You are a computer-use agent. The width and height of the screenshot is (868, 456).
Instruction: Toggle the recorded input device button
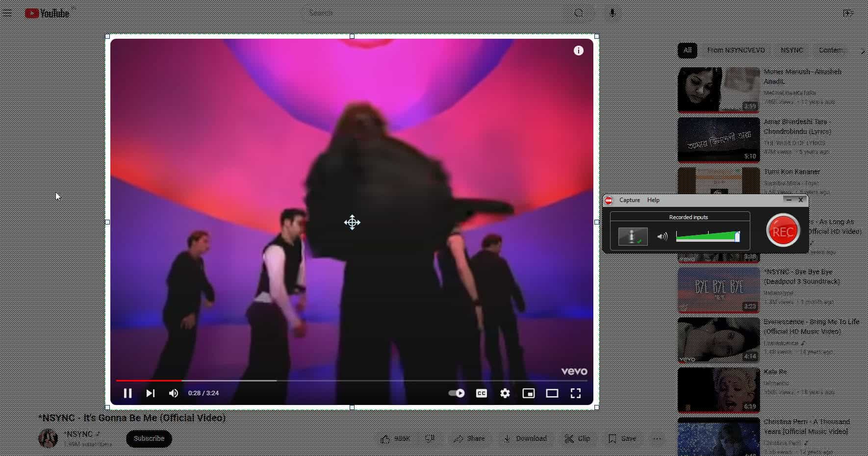[633, 236]
